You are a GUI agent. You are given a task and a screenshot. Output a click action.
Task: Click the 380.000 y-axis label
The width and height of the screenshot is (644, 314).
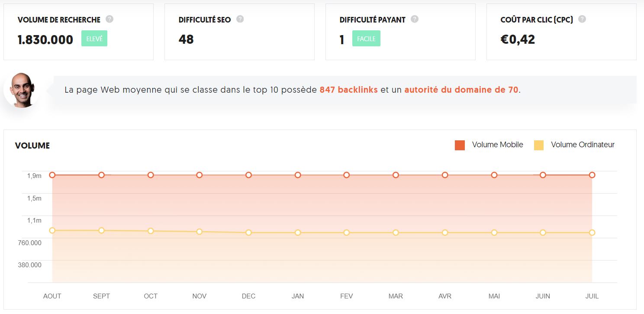click(30, 265)
